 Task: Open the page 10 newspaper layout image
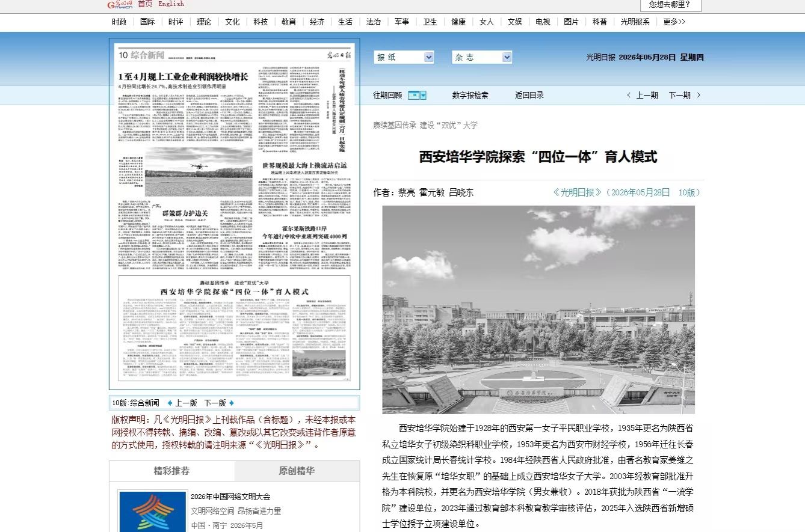point(235,214)
